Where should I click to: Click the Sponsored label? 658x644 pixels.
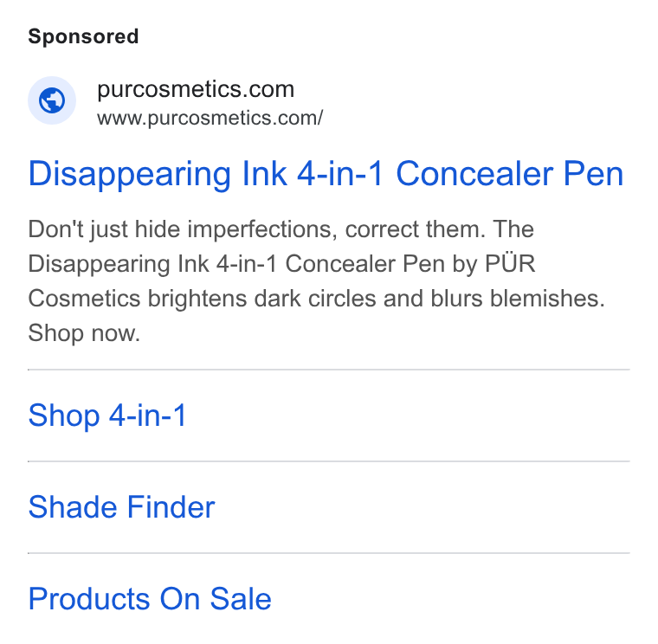83,36
